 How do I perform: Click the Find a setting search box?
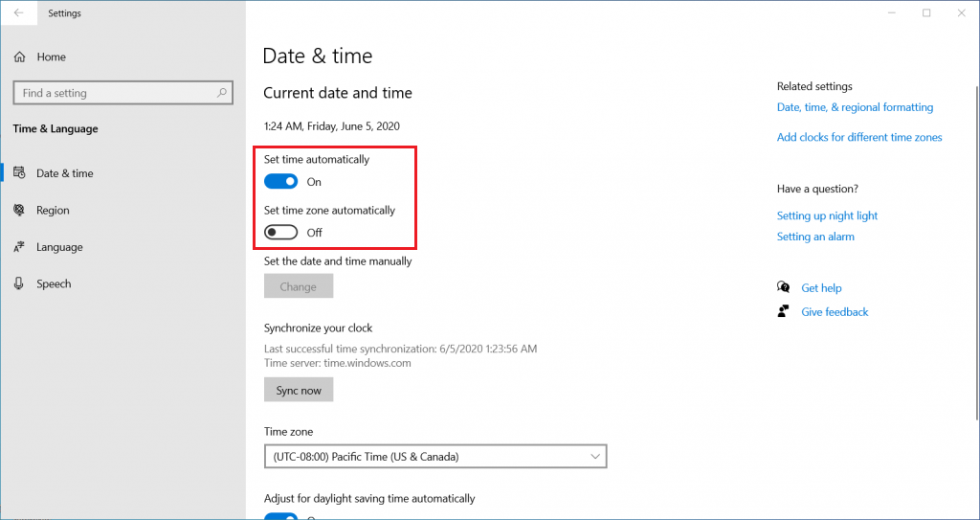pyautogui.click(x=123, y=93)
